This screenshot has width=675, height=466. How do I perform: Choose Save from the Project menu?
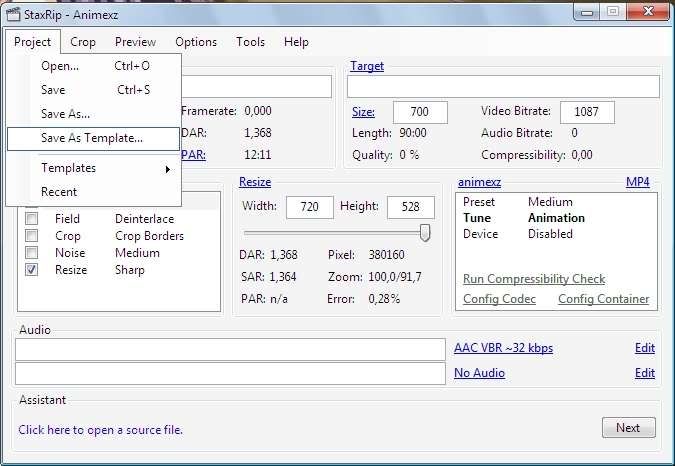tap(93, 90)
